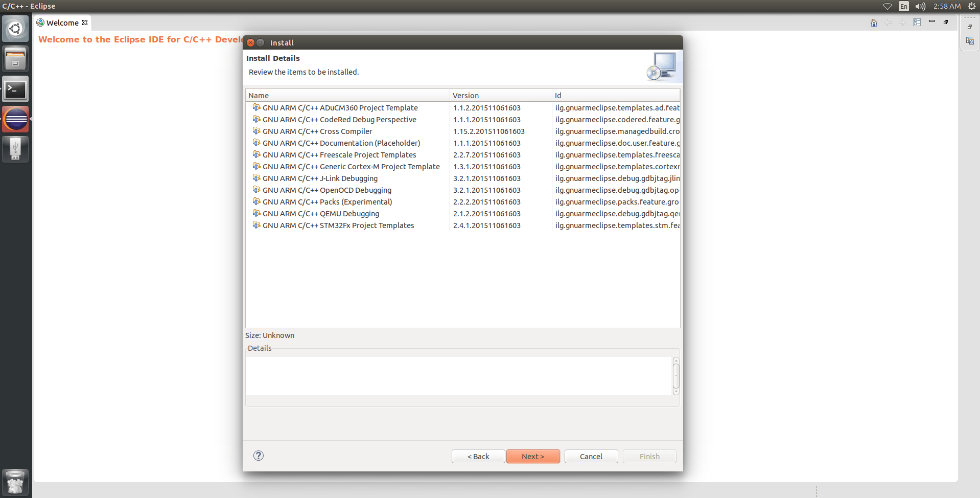Open the system power gear menu

[x=972, y=6]
